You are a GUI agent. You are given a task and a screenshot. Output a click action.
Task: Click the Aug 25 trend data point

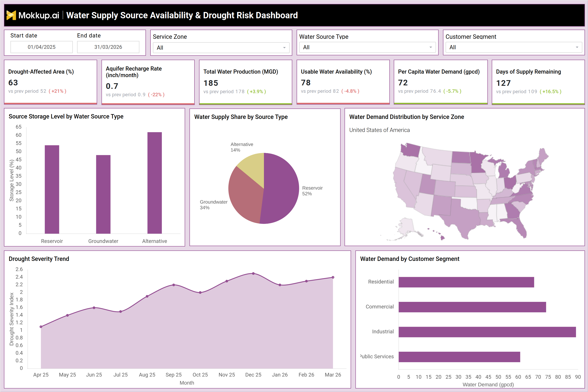tap(147, 296)
